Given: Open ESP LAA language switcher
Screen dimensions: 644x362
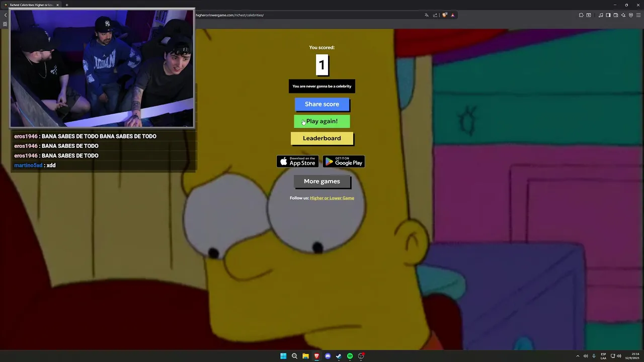Looking at the screenshot, I should 603,356.
